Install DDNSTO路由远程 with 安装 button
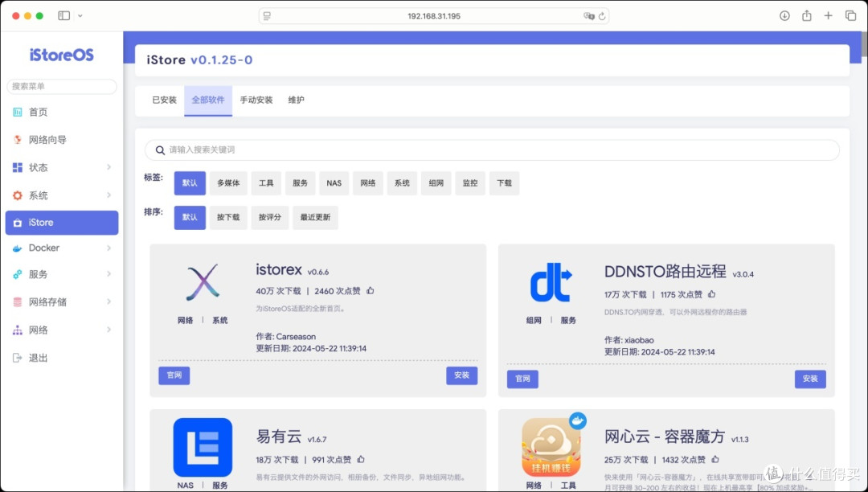868x492 pixels. pyautogui.click(x=810, y=379)
